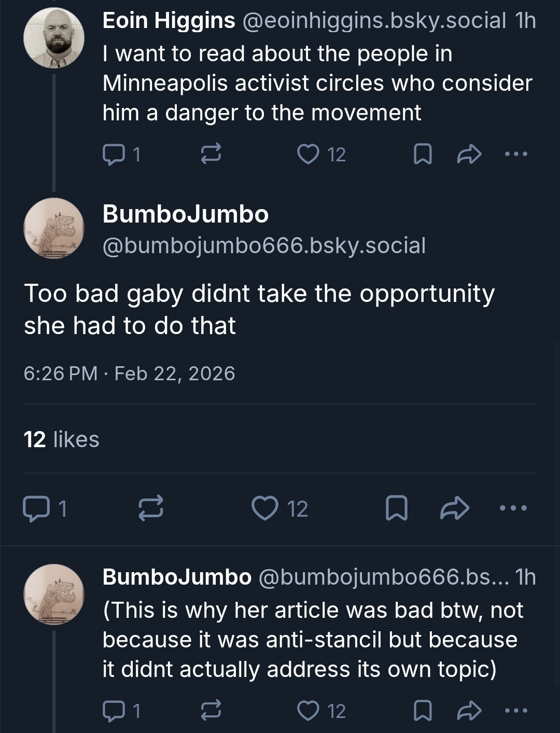
Task: Repost Eoin Higgins' post
Action: pyautogui.click(x=211, y=154)
